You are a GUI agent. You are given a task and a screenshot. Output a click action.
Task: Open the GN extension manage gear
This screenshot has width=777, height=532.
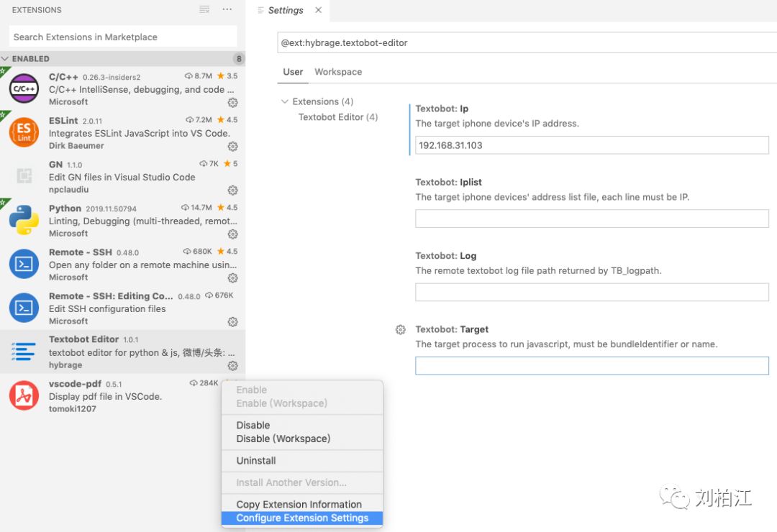pyautogui.click(x=232, y=191)
